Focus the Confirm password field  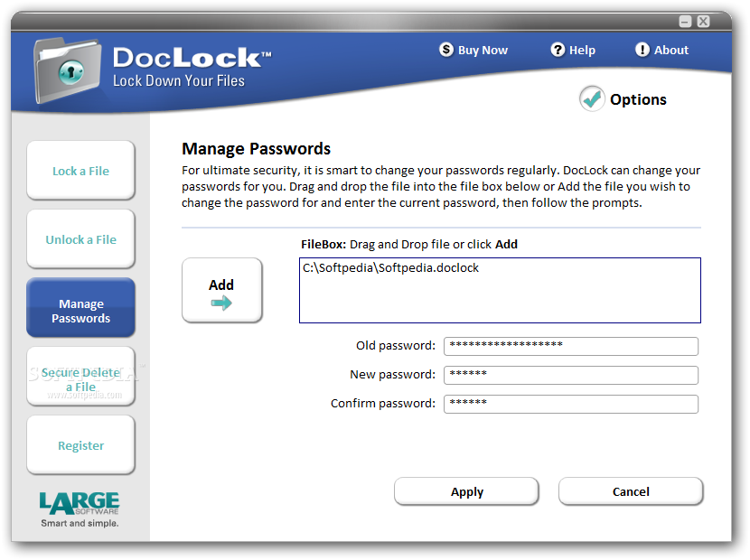pyautogui.click(x=570, y=404)
